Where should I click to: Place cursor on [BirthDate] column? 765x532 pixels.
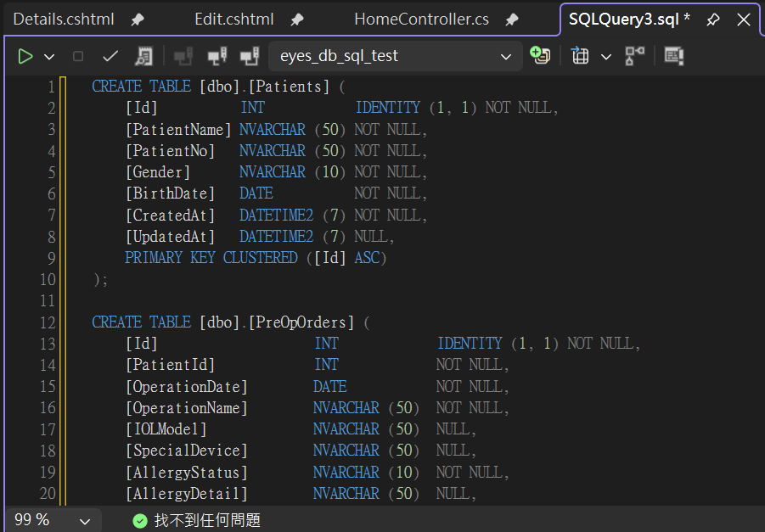(x=171, y=193)
